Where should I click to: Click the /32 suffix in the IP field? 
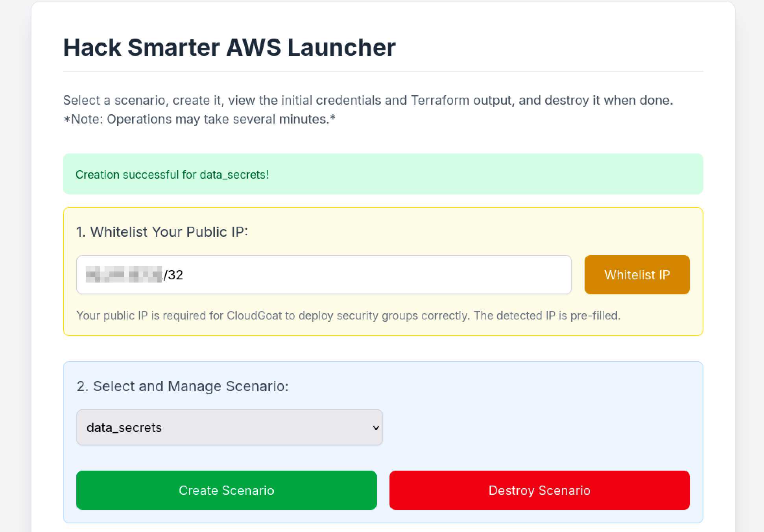tap(173, 275)
